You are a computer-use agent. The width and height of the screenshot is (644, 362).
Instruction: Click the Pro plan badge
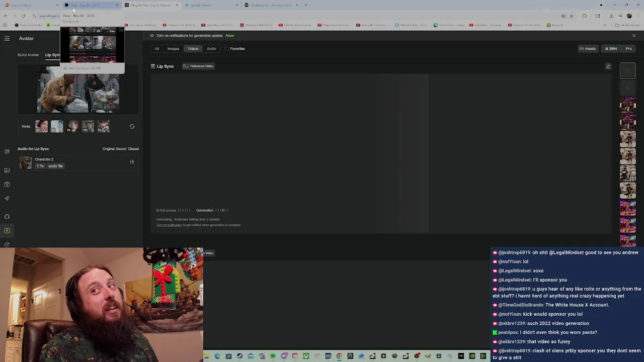click(x=628, y=49)
